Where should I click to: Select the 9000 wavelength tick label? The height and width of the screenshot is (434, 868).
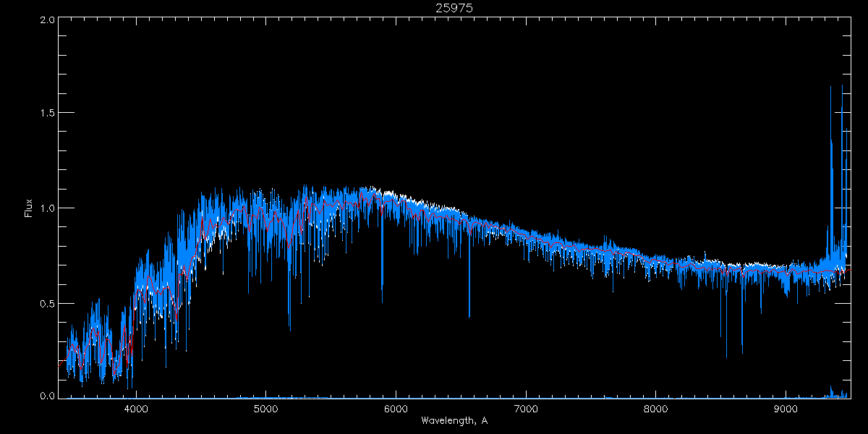click(x=786, y=408)
